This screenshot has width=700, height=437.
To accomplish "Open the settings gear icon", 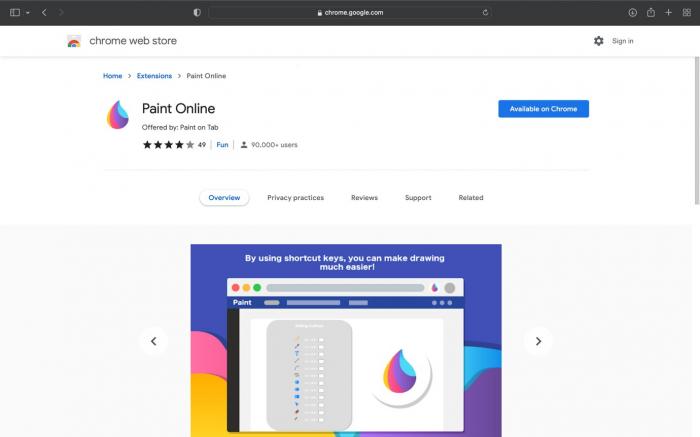I will tap(599, 41).
